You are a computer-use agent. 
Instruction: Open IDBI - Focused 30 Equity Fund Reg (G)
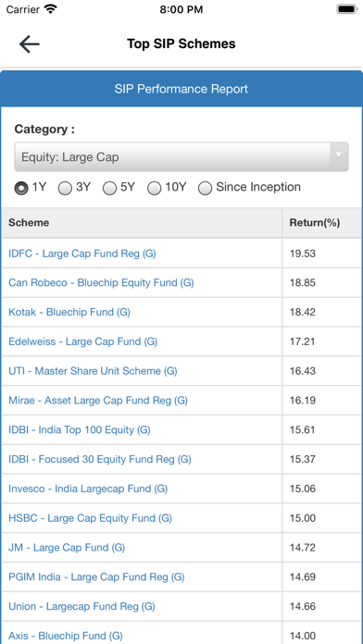click(100, 459)
